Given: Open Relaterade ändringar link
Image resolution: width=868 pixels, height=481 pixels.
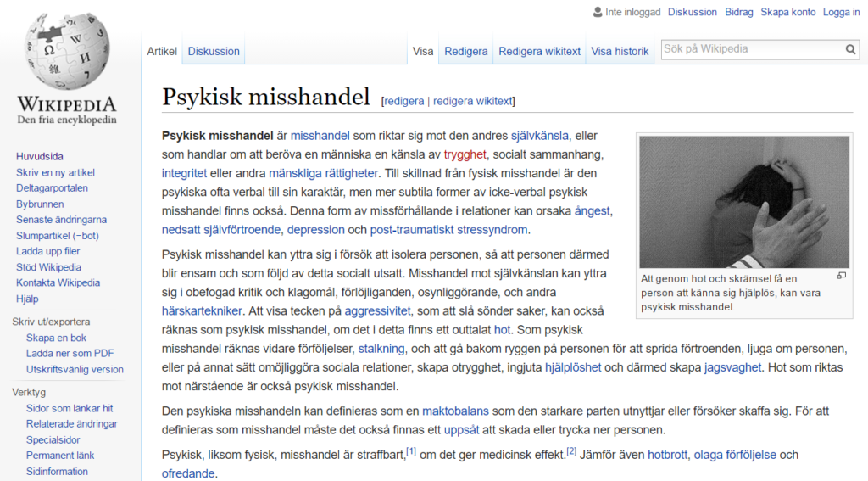Looking at the screenshot, I should point(72,424).
